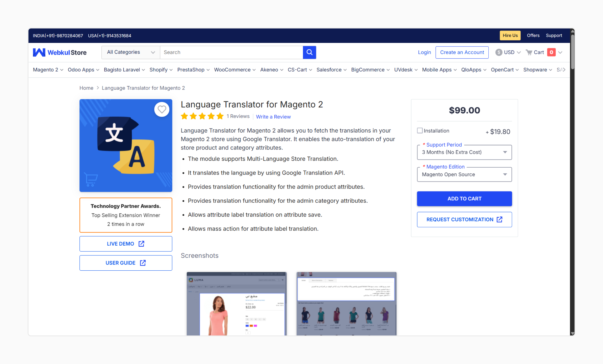Add product to wishlist with heart icon
Screen dimensions: 603x364
[162, 110]
